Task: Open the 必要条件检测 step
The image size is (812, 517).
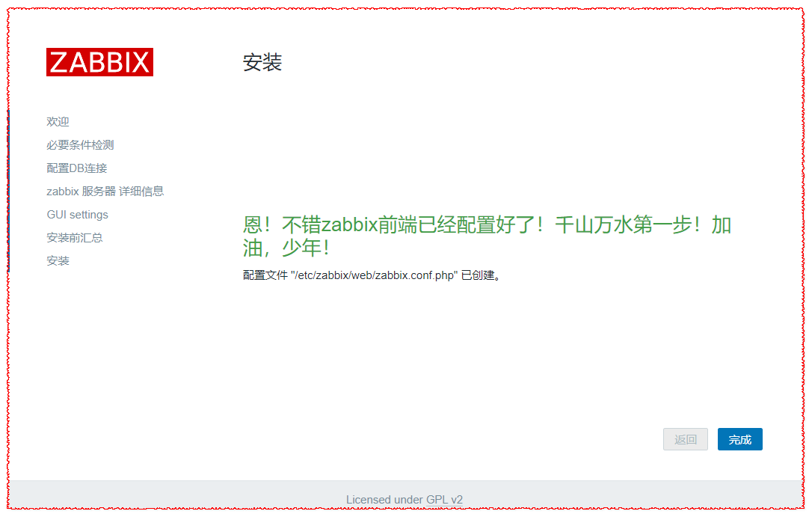Action: pyautogui.click(x=80, y=145)
